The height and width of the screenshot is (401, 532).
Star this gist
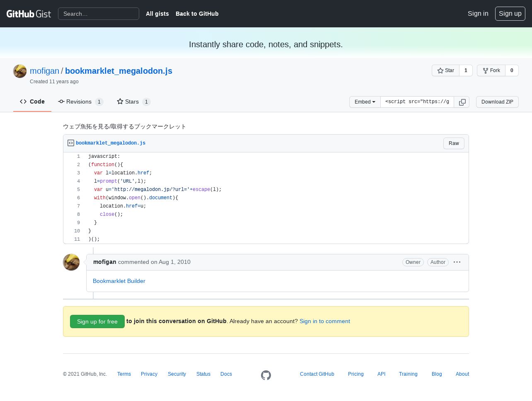tap(446, 70)
